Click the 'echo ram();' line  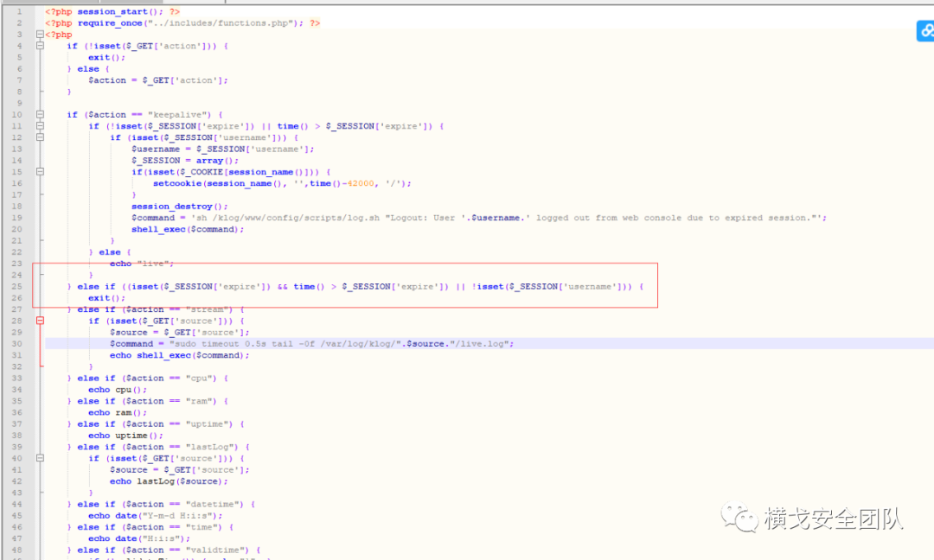(x=118, y=412)
